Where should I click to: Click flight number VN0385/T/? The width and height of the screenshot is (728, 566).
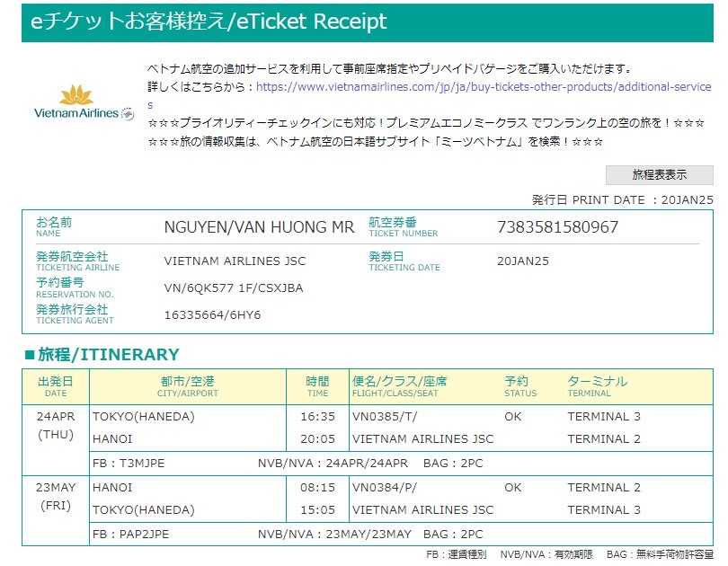[385, 416]
